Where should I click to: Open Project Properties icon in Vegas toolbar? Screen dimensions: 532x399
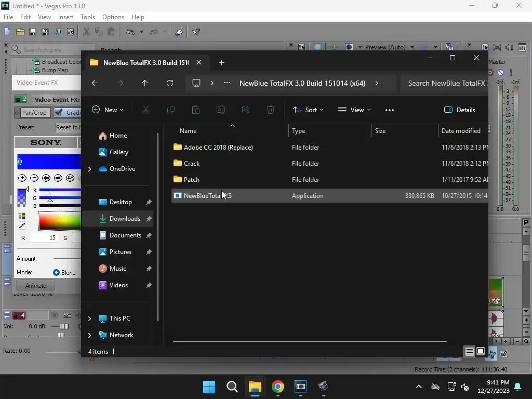pyautogui.click(x=70, y=32)
